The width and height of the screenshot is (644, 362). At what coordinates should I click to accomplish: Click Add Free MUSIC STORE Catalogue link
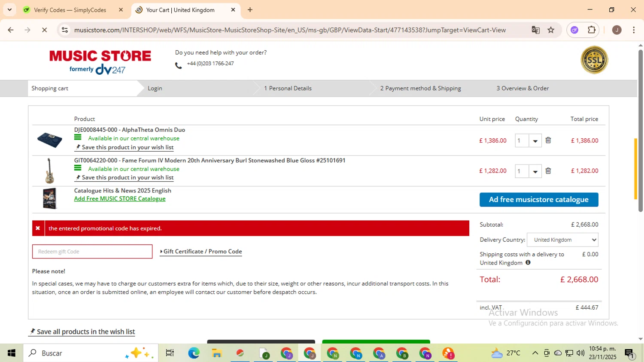coord(120,198)
